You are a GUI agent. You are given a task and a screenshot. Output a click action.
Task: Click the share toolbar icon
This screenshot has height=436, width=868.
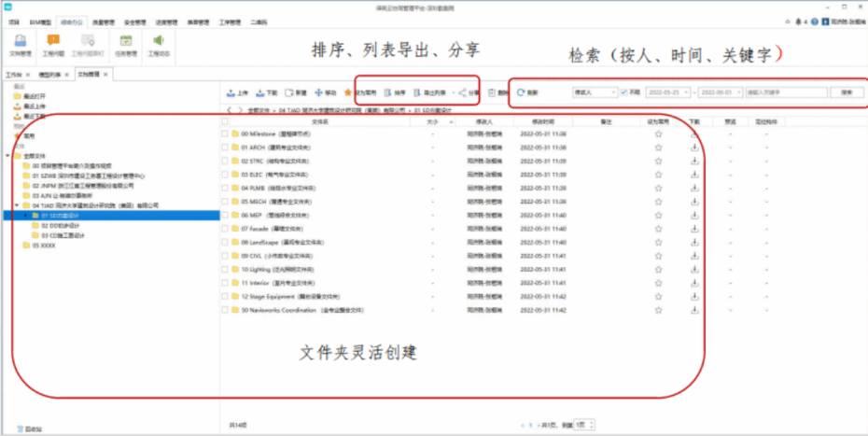coord(462,93)
